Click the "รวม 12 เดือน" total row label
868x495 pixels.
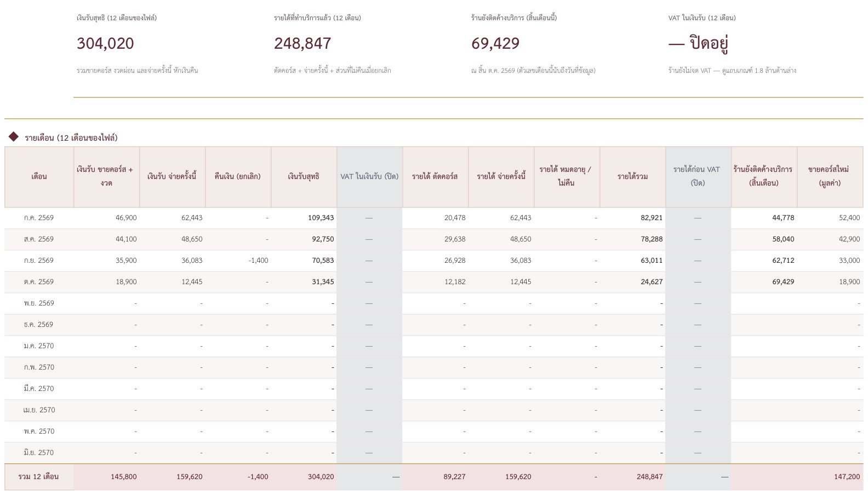tap(39, 477)
